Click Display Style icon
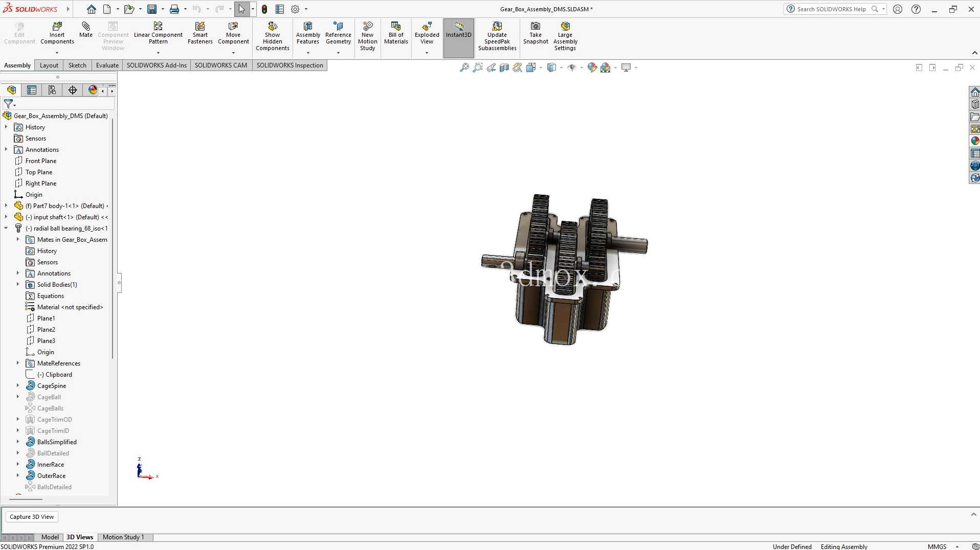The height and width of the screenshot is (550, 980). 551,67
